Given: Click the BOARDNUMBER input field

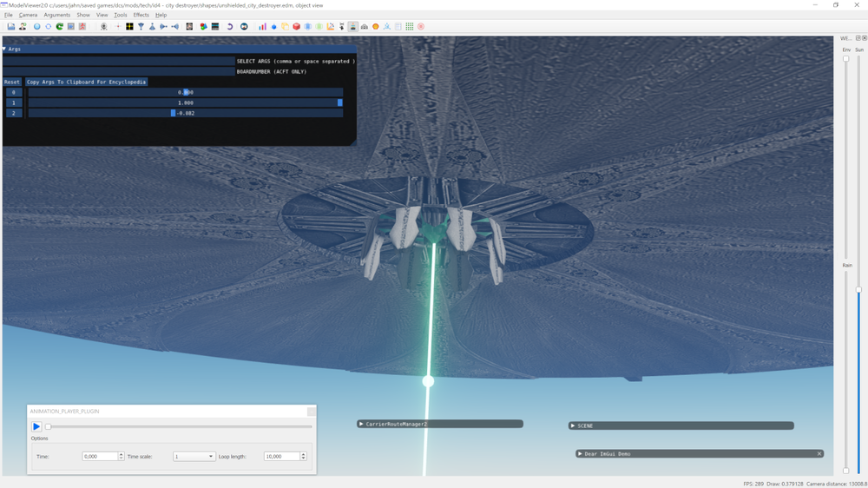Looking at the screenshot, I should pos(119,71).
